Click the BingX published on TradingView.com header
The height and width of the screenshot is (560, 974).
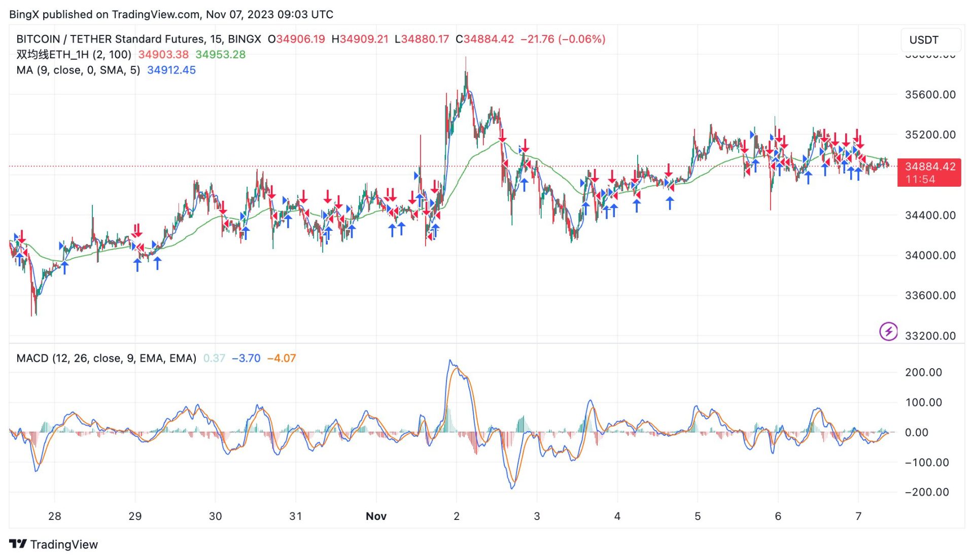[171, 14]
